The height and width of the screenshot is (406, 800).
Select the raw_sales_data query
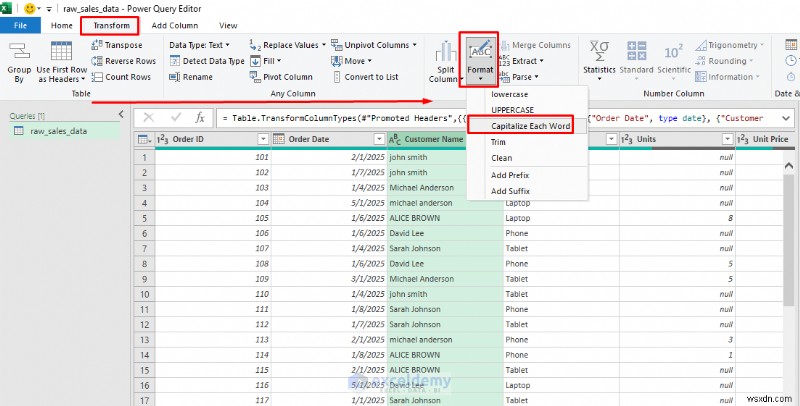click(65, 131)
